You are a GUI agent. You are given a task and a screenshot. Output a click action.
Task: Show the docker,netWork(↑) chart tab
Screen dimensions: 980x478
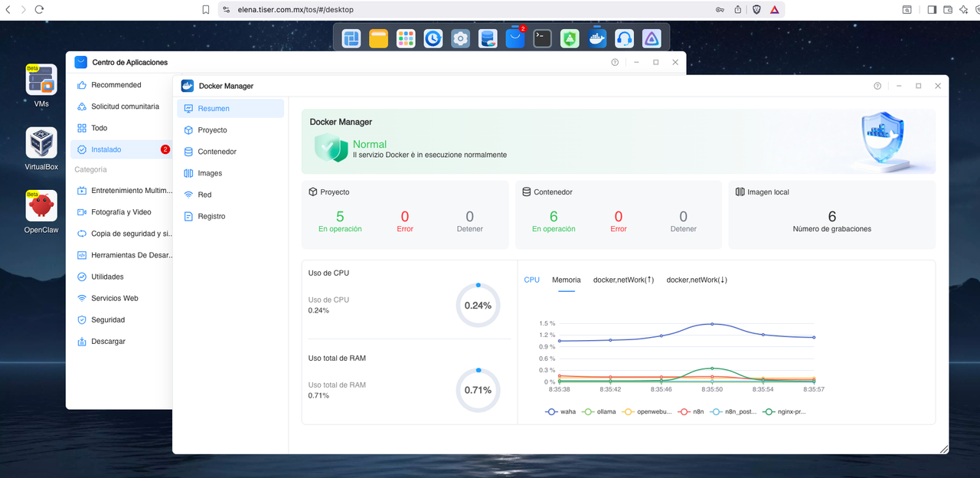pyautogui.click(x=623, y=280)
